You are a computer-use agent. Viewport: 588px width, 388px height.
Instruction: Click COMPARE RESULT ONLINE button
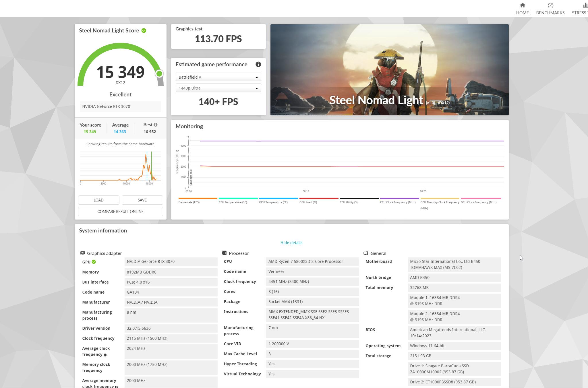coord(120,212)
